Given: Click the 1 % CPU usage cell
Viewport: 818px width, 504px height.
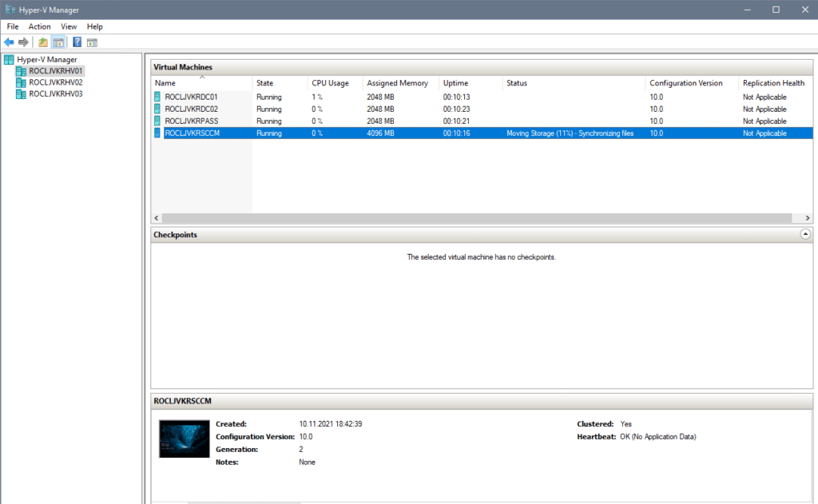Looking at the screenshot, I should [317, 97].
